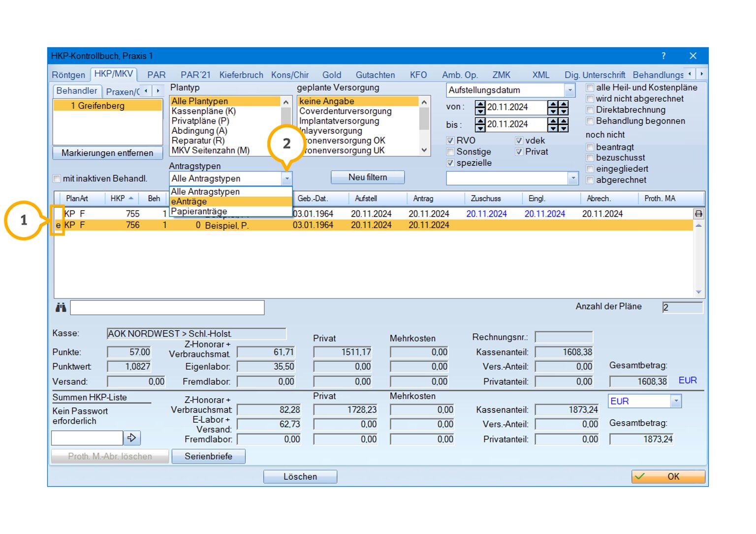Screen dimensions: 756x534
Task: Uncheck the vdek checkbox
Action: (x=519, y=141)
